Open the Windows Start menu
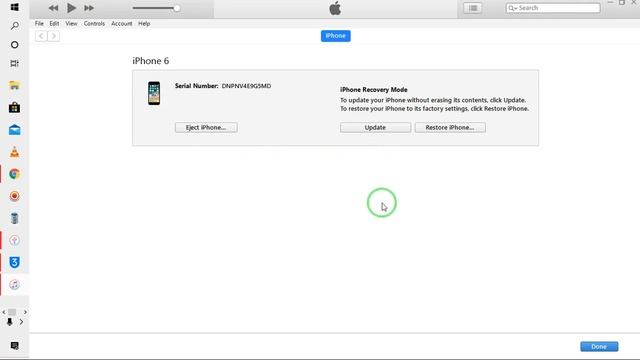Viewport: 640px width, 360px height. coord(14,7)
